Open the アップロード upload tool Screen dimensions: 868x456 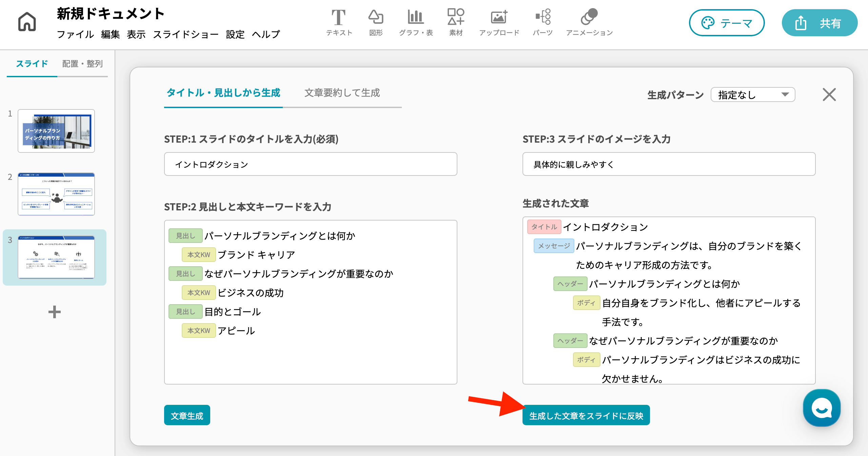pos(499,22)
